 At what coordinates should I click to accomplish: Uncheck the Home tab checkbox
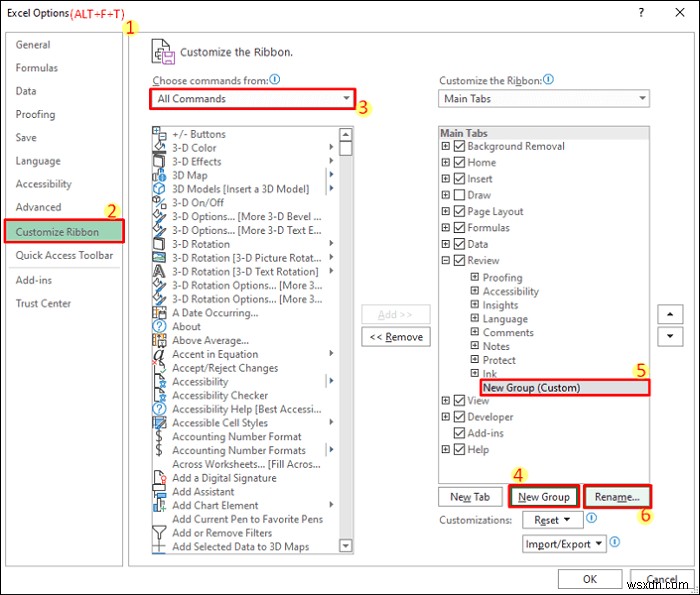click(x=459, y=162)
